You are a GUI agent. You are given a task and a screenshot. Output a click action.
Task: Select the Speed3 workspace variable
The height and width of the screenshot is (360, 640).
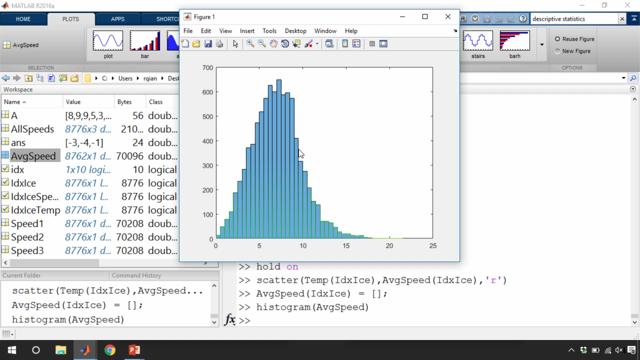pos(27,250)
